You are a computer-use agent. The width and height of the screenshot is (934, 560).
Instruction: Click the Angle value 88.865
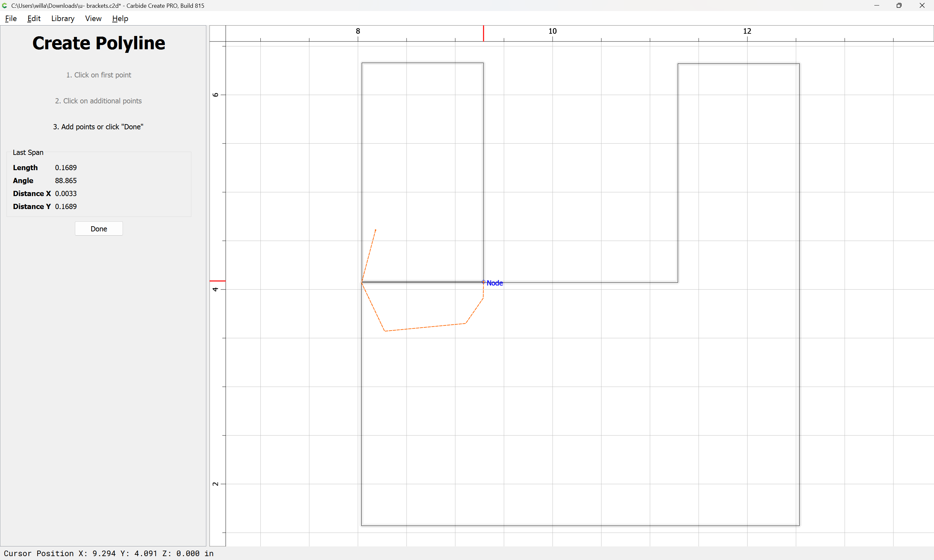click(66, 181)
